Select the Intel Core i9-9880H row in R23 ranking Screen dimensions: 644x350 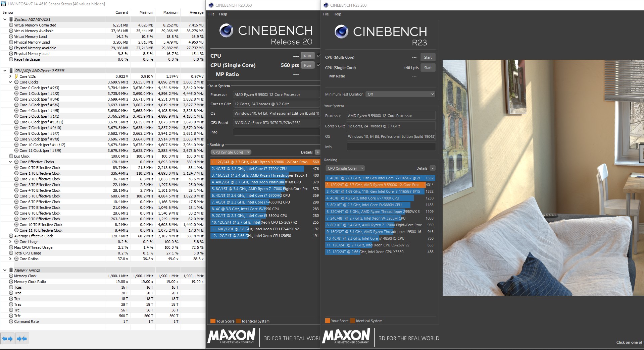click(380, 205)
